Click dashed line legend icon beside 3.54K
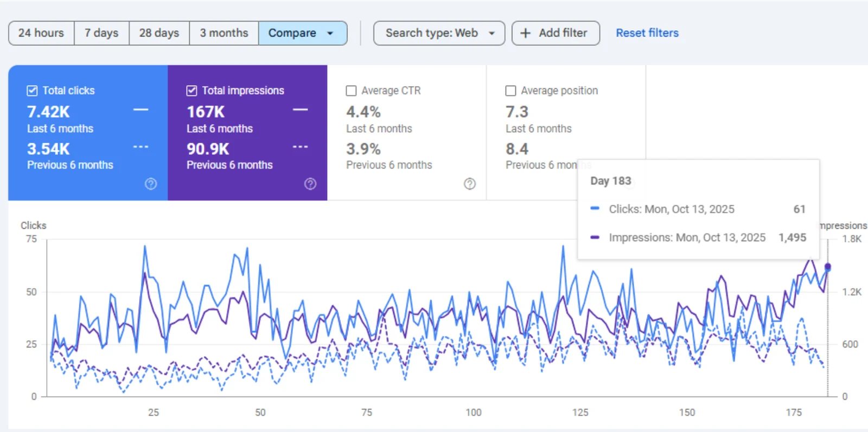Screen dimensions: 868x432 141,147
